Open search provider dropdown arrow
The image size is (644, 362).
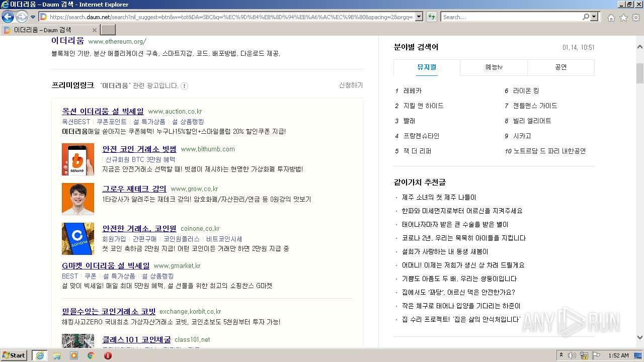594,17
